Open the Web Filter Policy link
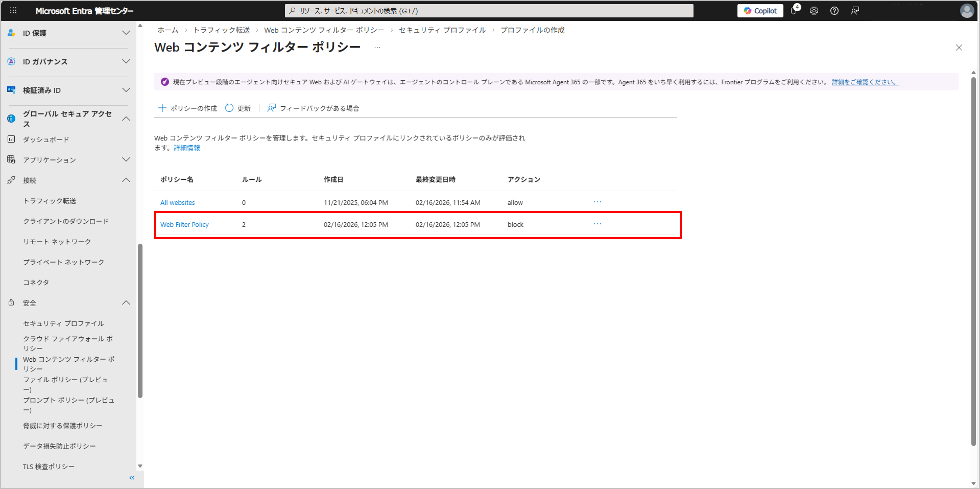The height and width of the screenshot is (489, 980). (184, 225)
